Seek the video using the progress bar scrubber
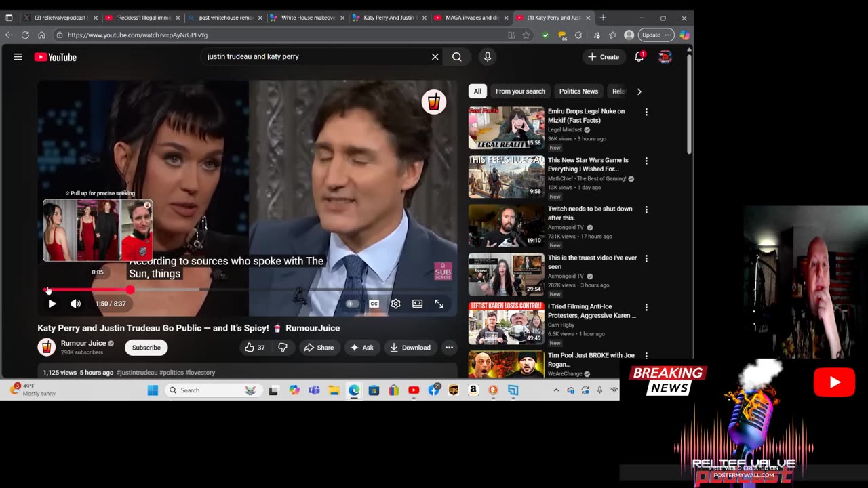868x488 pixels. tap(130, 290)
